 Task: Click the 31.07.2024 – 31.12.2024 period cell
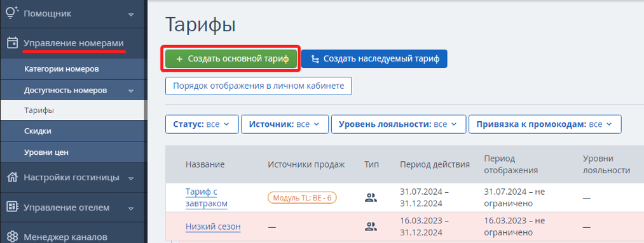[425, 197]
